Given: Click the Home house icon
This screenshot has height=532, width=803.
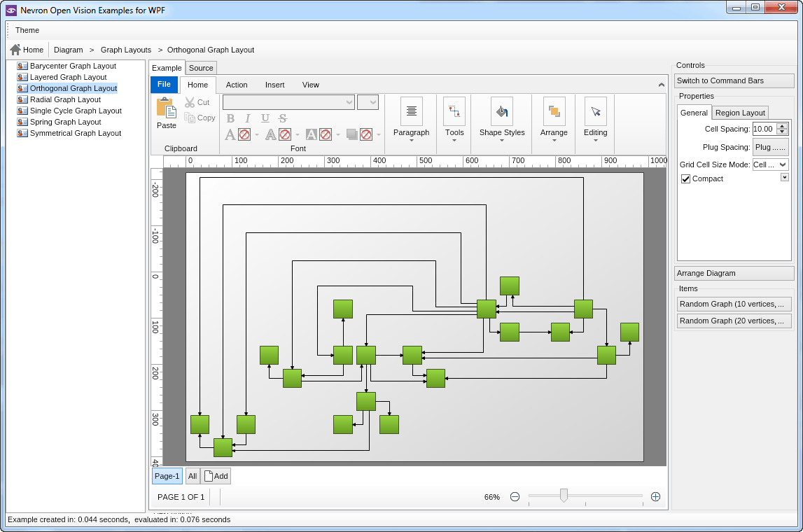Looking at the screenshot, I should tap(15, 50).
